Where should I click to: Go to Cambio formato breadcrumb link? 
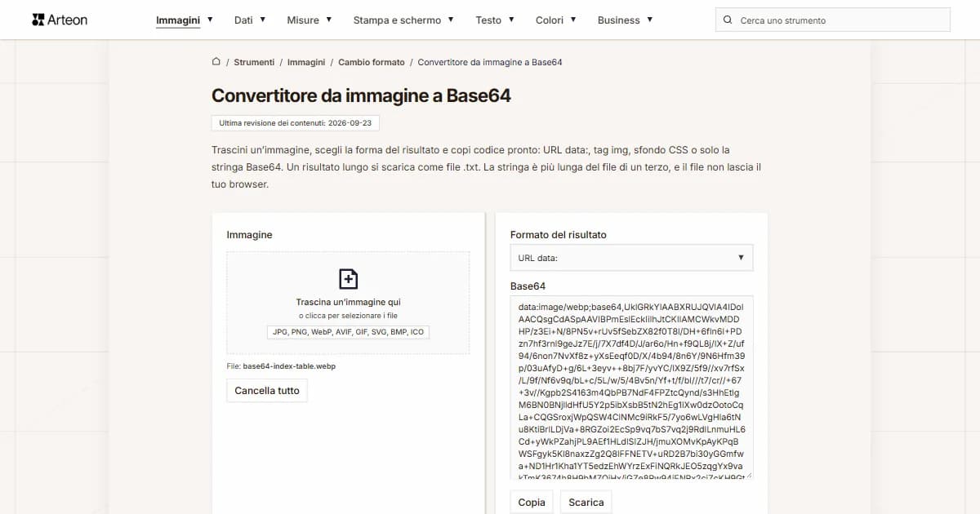(372, 62)
